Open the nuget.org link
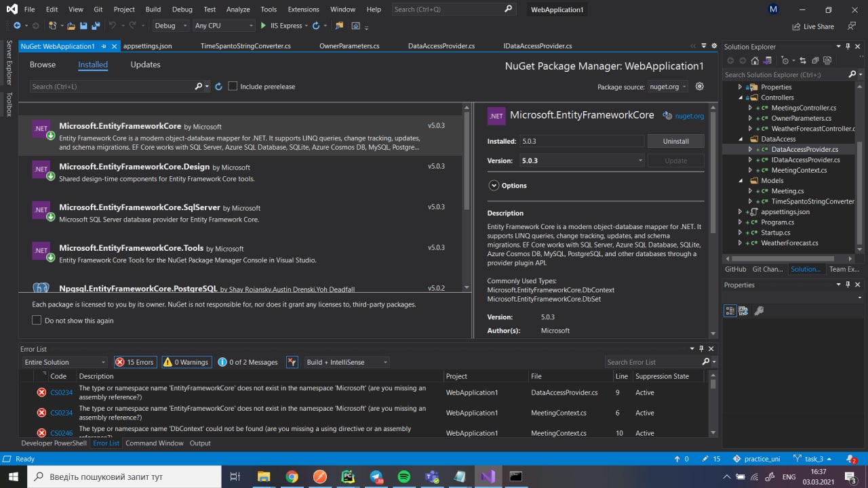 pyautogui.click(x=689, y=116)
